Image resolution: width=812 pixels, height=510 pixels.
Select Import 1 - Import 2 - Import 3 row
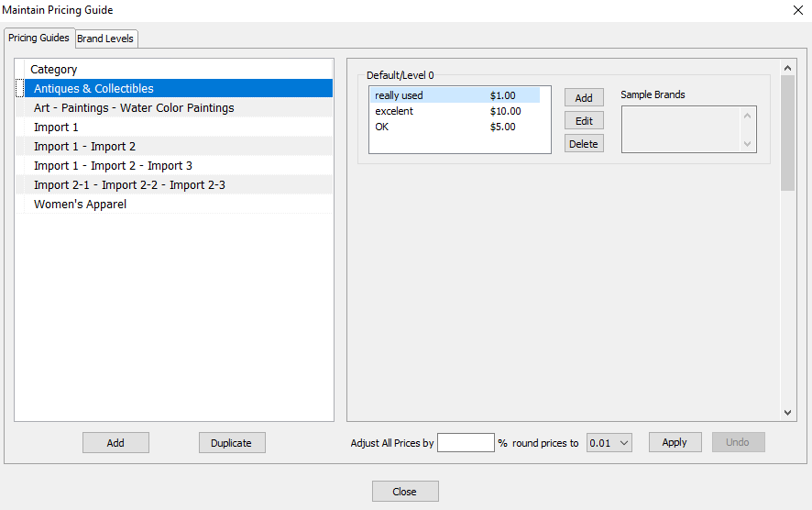tap(174, 165)
